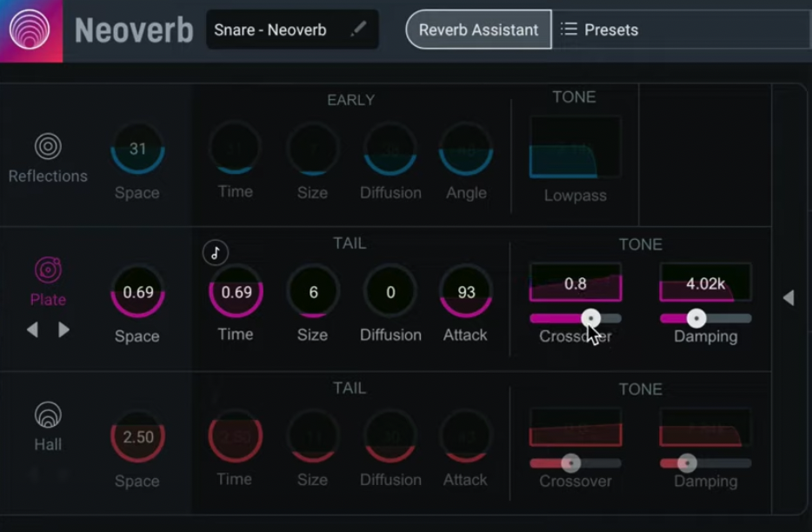812x532 pixels.
Task: Click the Plate Damping display showing 4.02k
Action: coord(705,283)
